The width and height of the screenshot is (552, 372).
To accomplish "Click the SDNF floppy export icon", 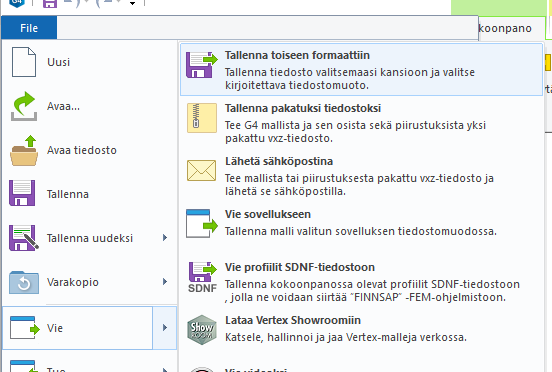I will click(x=202, y=277).
